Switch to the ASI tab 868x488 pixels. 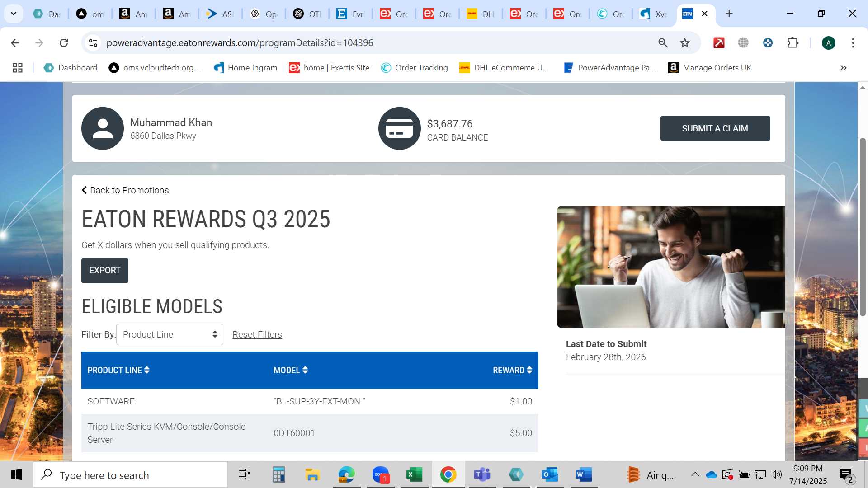220,14
